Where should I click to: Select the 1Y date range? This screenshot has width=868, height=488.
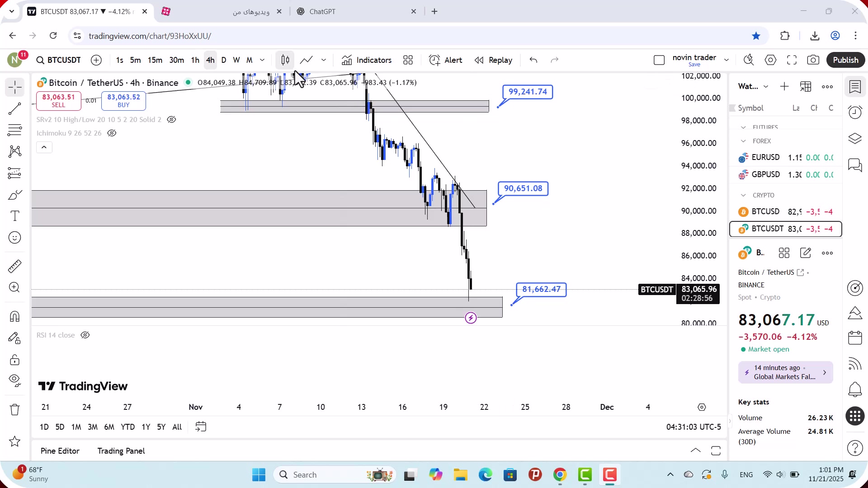click(x=146, y=427)
